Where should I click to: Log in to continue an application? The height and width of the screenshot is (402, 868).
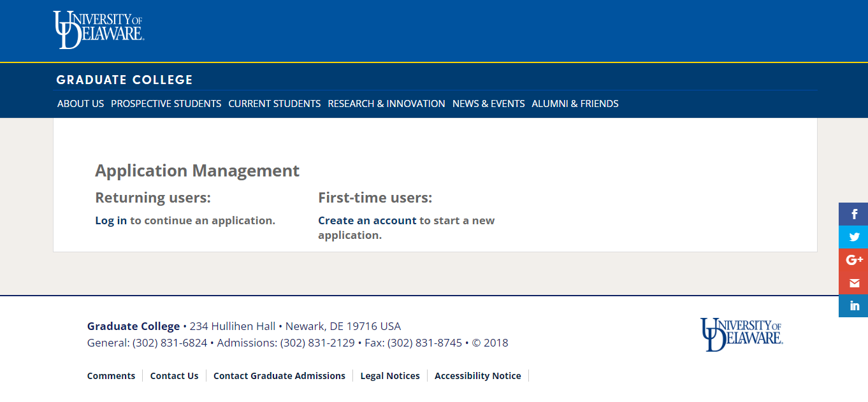(110, 220)
